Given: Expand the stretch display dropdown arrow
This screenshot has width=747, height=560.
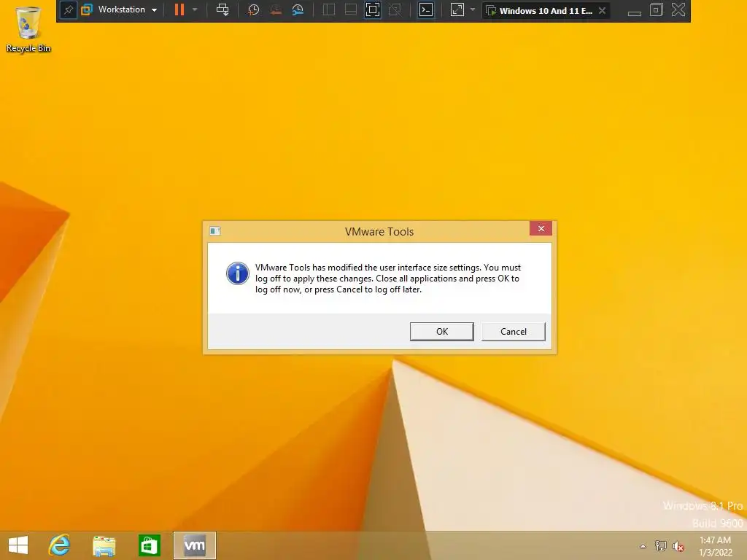Looking at the screenshot, I should pyautogui.click(x=473, y=9).
